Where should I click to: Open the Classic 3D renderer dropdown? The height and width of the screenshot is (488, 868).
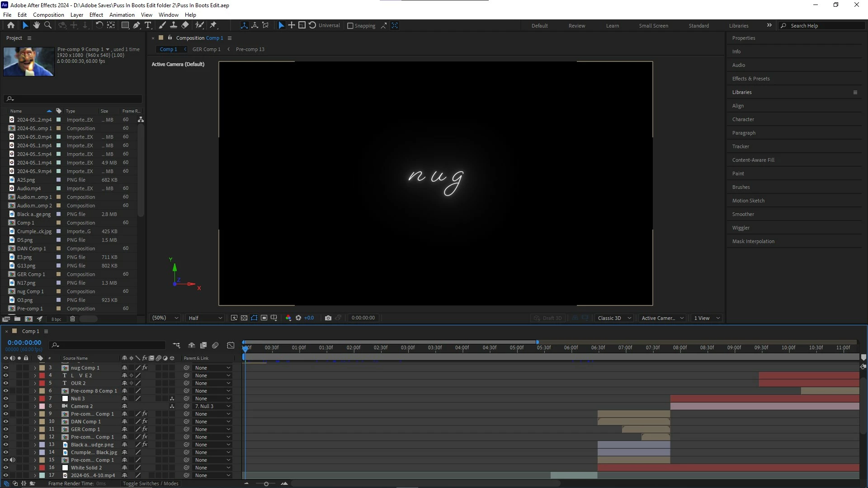(614, 318)
